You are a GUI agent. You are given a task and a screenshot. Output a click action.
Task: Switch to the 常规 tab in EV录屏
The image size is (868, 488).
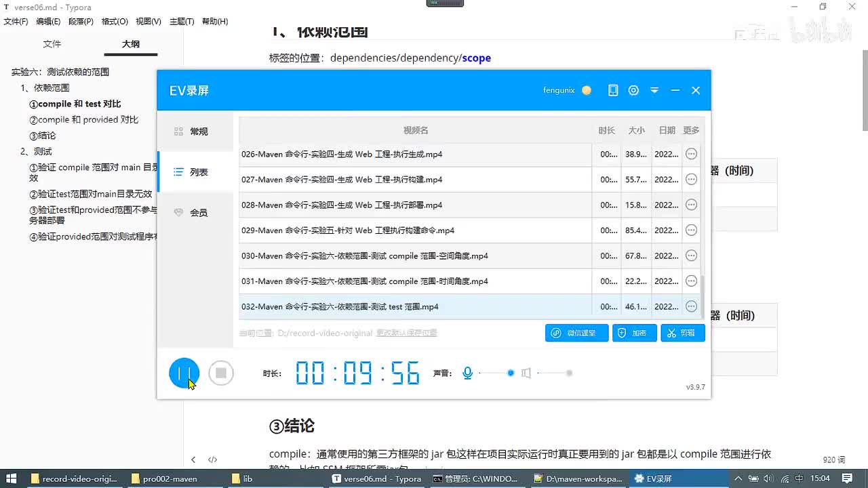click(x=195, y=131)
